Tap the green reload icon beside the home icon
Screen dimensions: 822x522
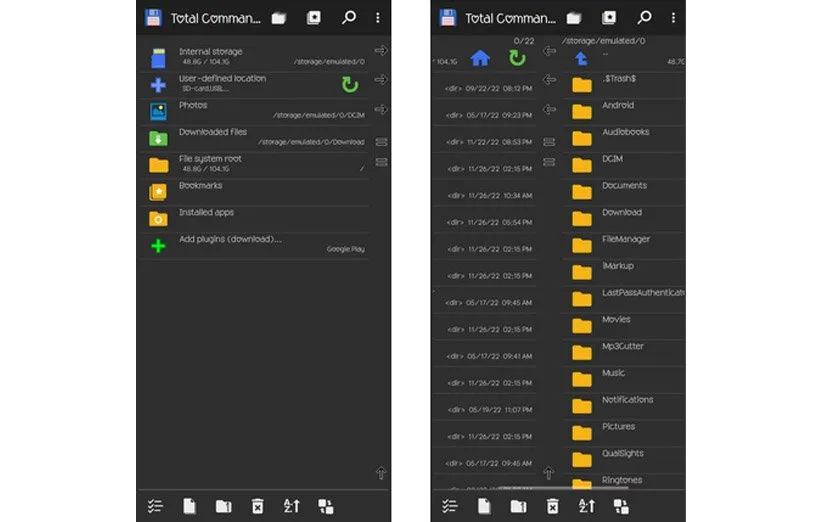click(517, 58)
